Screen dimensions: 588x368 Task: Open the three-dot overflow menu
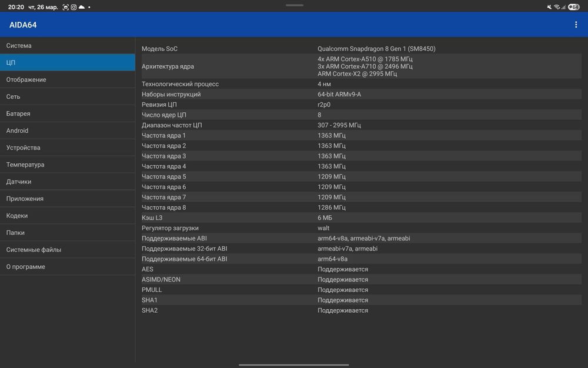coord(576,25)
